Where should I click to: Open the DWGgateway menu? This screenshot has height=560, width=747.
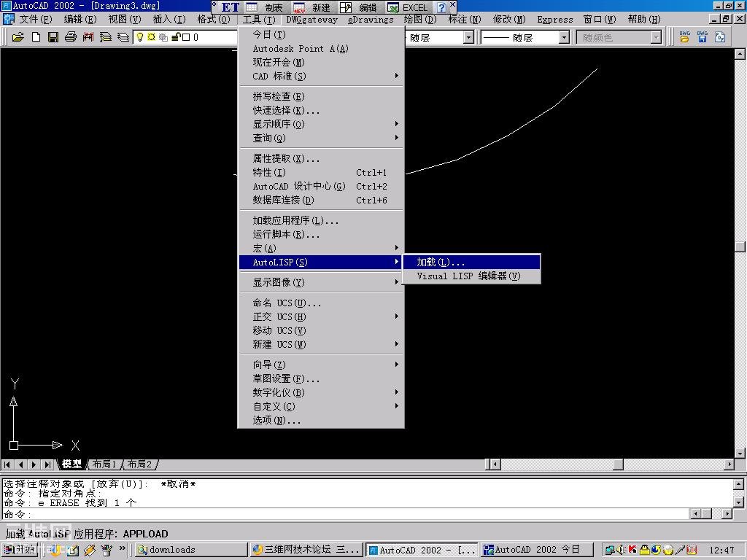tap(311, 20)
